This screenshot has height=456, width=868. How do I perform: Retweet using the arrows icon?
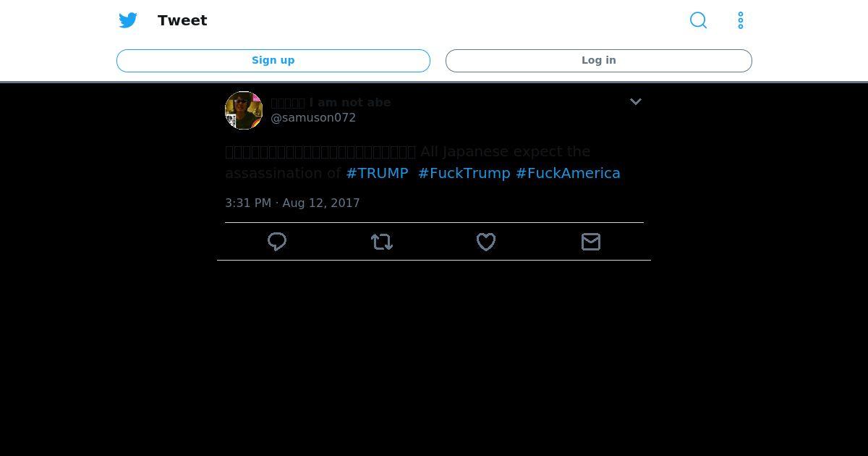[382, 242]
